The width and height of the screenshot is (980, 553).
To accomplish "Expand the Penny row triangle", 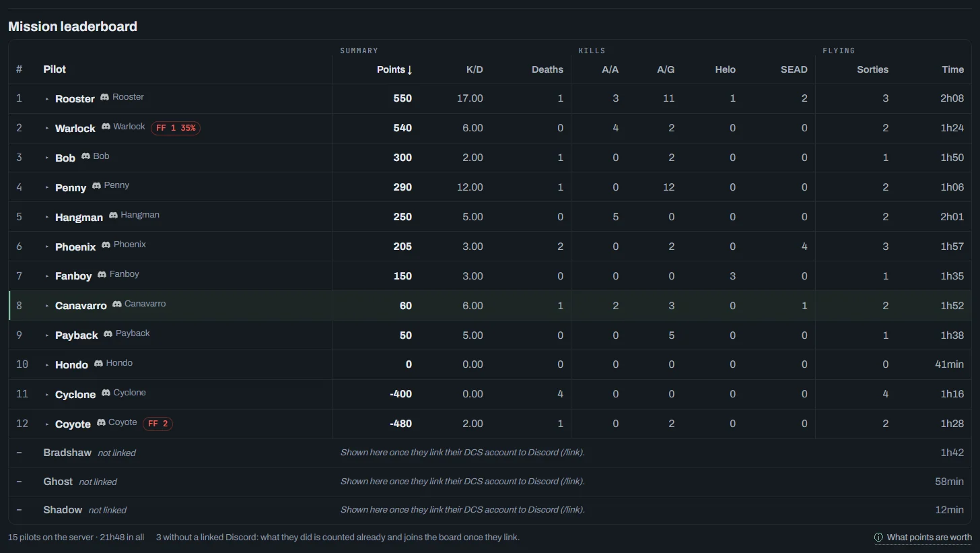I will point(47,187).
